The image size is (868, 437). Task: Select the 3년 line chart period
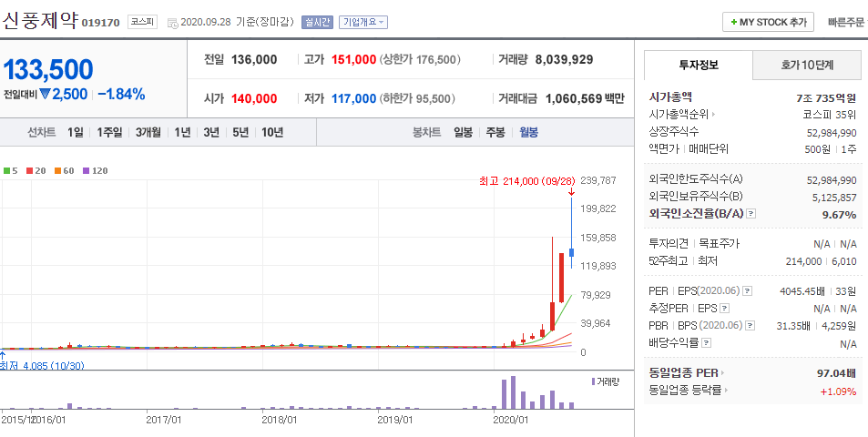211,132
